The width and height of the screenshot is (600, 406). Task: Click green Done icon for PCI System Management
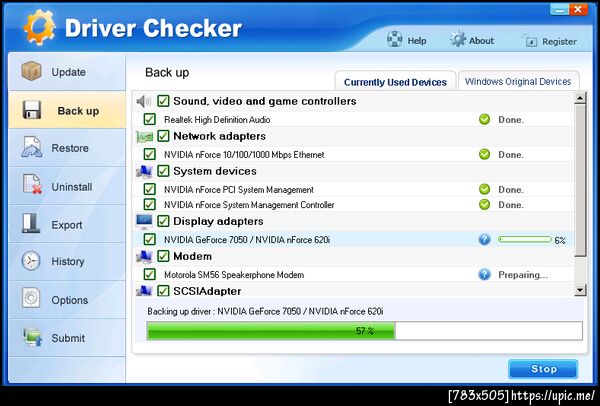pos(484,189)
